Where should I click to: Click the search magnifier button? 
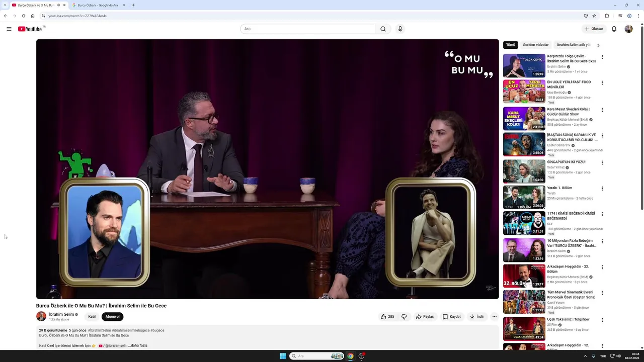coord(383,29)
